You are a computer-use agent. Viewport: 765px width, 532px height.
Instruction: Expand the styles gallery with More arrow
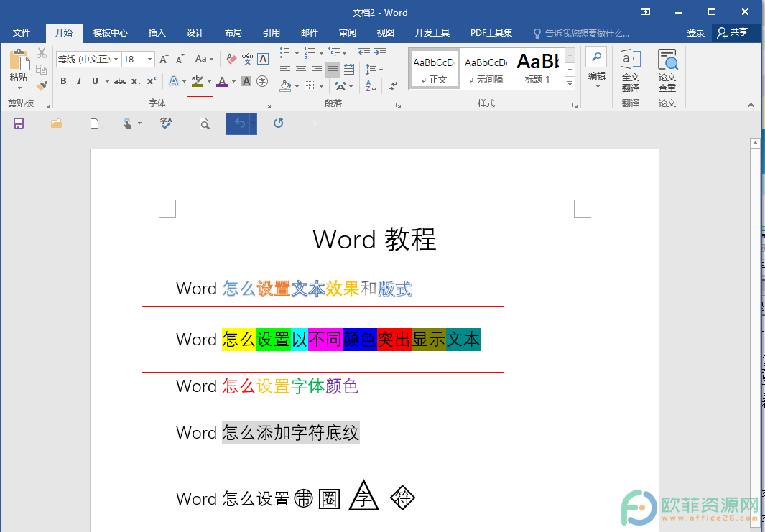pyautogui.click(x=570, y=83)
